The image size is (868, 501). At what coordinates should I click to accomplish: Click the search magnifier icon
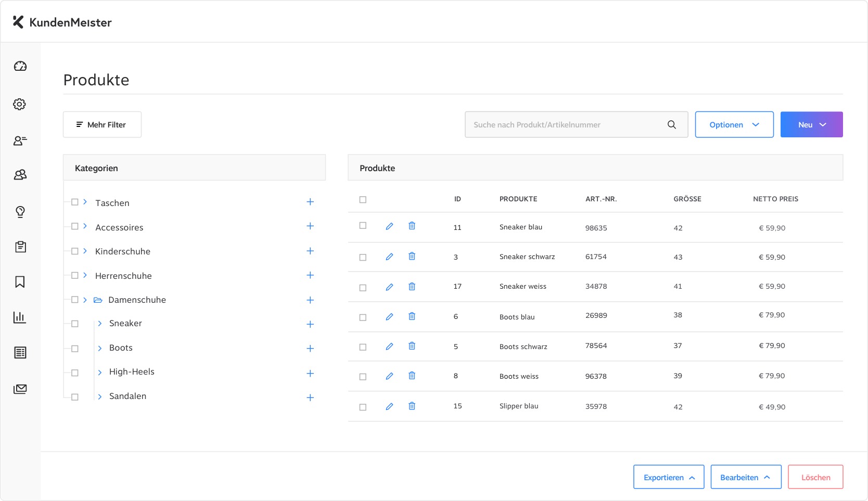pos(672,125)
